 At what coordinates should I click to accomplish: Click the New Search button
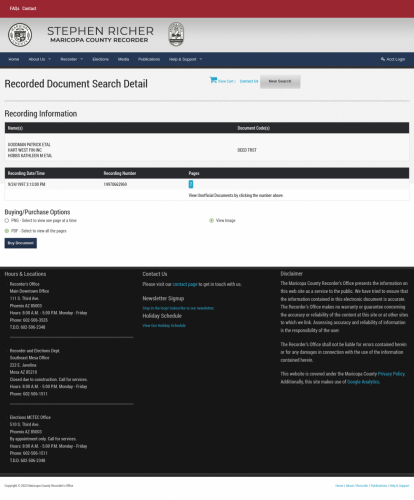coord(280,81)
